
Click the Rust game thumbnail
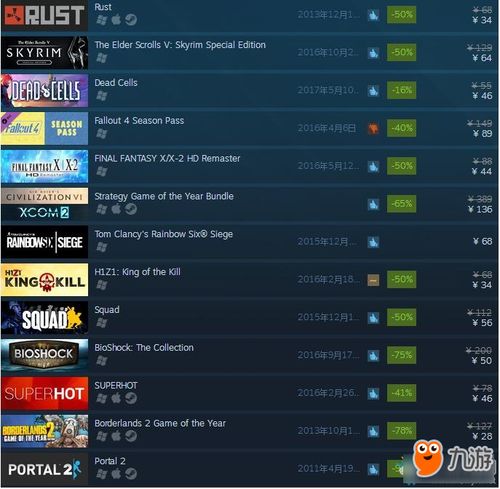[x=45, y=15]
